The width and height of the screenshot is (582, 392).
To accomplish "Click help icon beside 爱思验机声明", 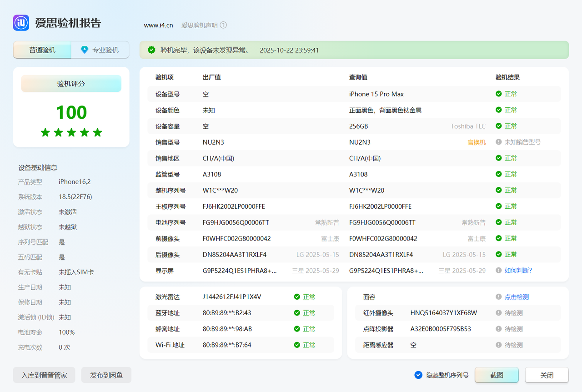I will [x=223, y=25].
